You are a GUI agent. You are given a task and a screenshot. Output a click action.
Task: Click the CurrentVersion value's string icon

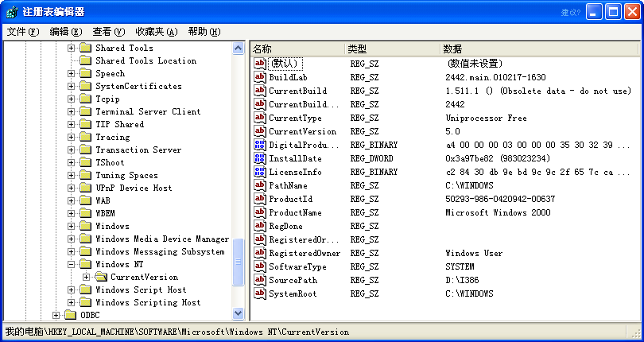pyautogui.click(x=259, y=131)
